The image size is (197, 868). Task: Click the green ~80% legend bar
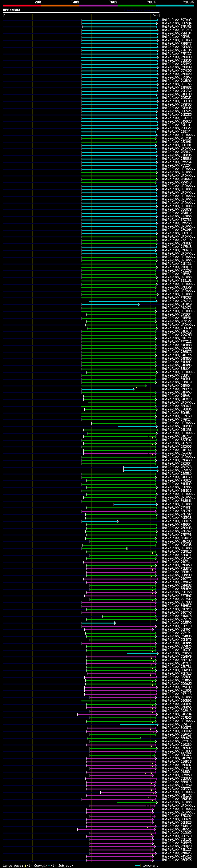(x=137, y=6)
